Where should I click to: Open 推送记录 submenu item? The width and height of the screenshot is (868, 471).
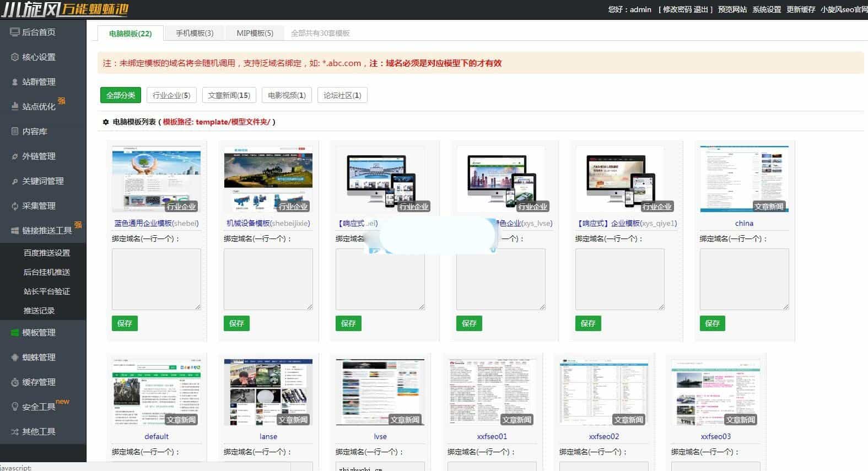(39, 311)
